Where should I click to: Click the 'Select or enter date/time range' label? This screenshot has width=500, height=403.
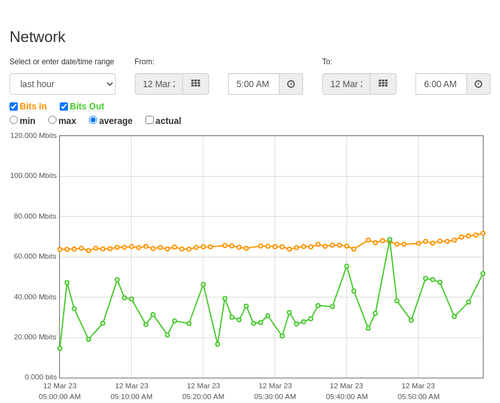(x=62, y=62)
